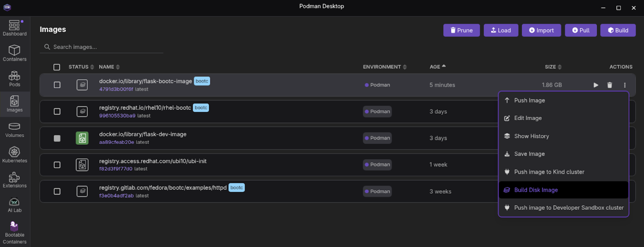Choose Build Disk Image from menu
The width and height of the screenshot is (644, 247).
coord(536,190)
